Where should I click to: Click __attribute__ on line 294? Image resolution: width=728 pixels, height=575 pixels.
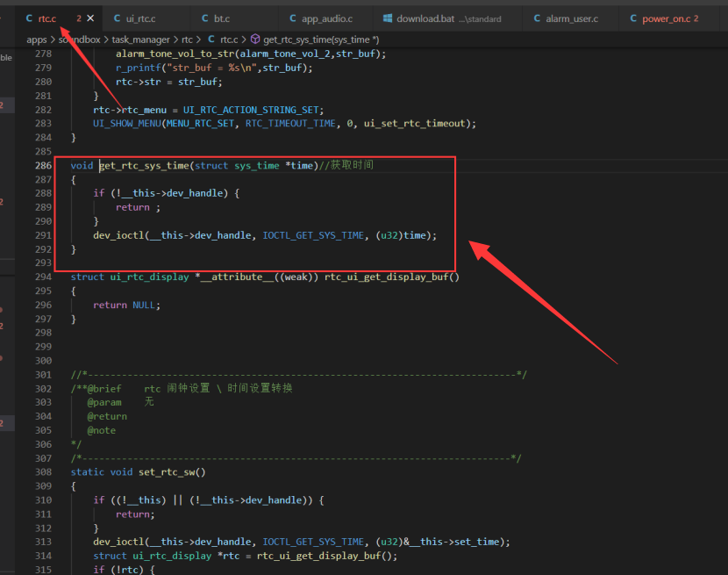click(237, 277)
